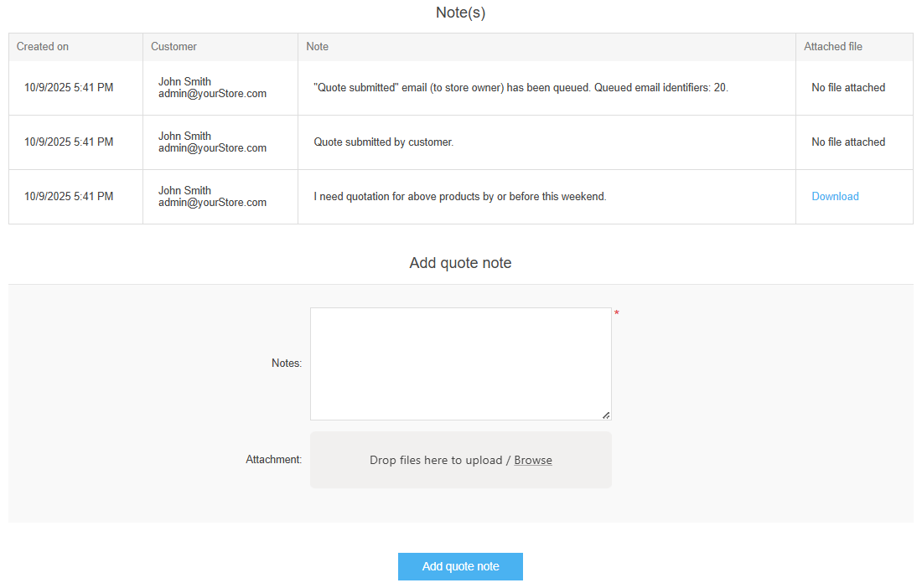922x588 pixels.
Task: Click the 'Quote submitted by customer.' note
Action: click(x=384, y=142)
